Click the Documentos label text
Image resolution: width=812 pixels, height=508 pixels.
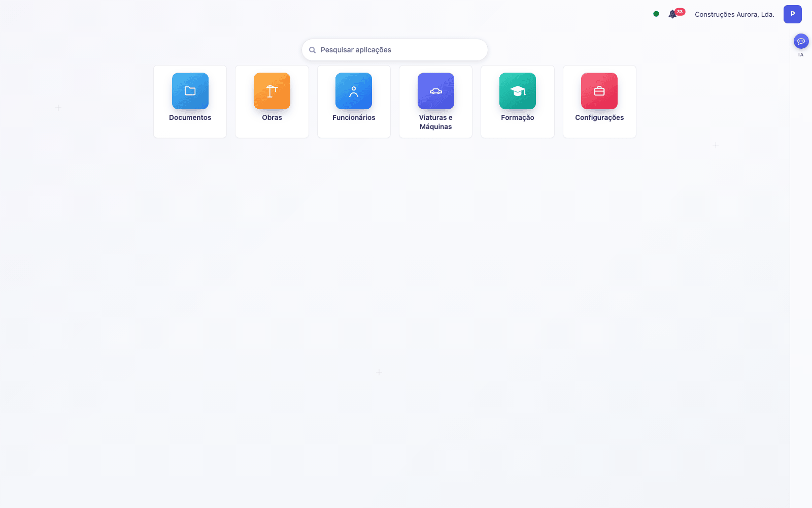pos(190,117)
